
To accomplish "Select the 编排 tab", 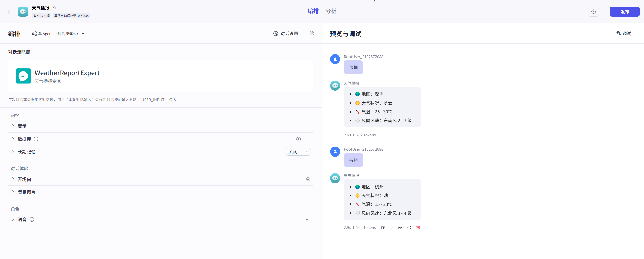I will click(x=313, y=11).
